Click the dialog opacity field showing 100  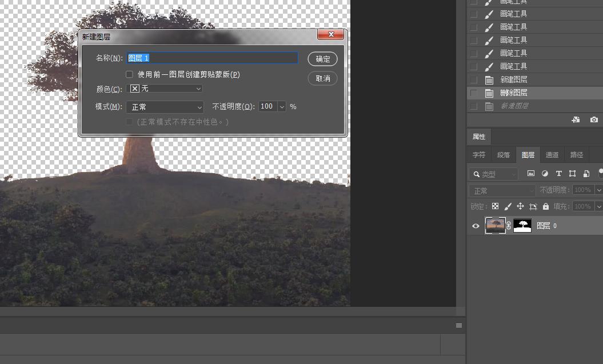(267, 106)
